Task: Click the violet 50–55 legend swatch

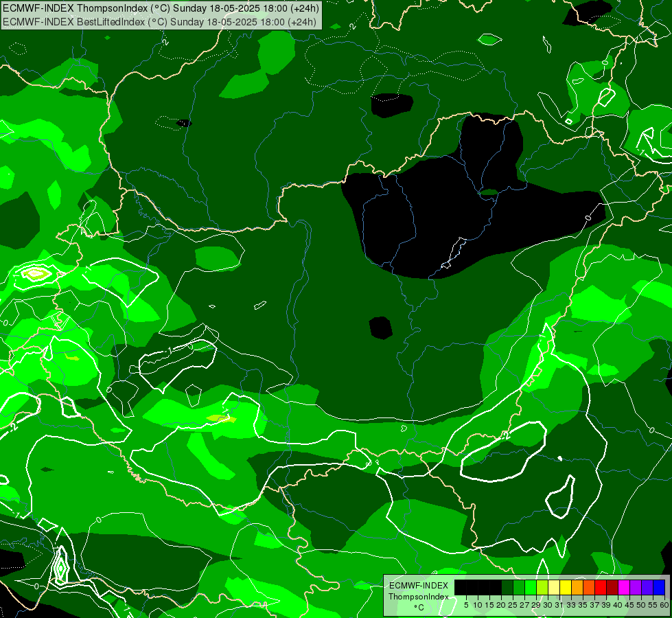Action: 647,588
